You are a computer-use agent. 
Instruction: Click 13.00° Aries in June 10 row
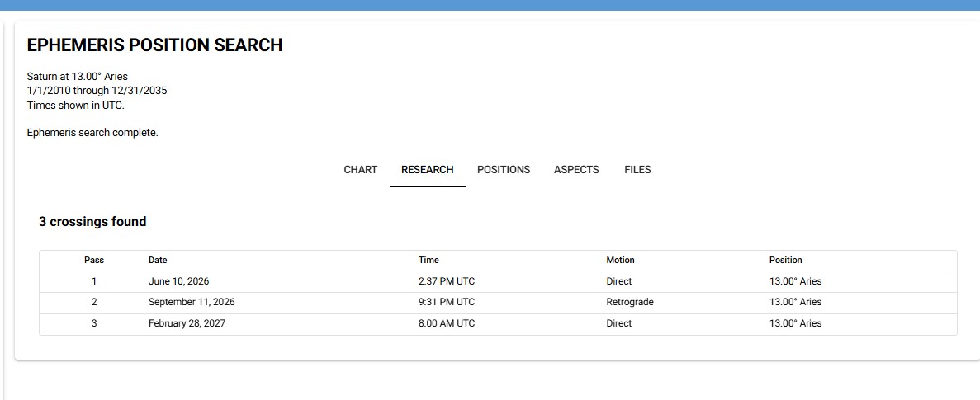click(796, 281)
